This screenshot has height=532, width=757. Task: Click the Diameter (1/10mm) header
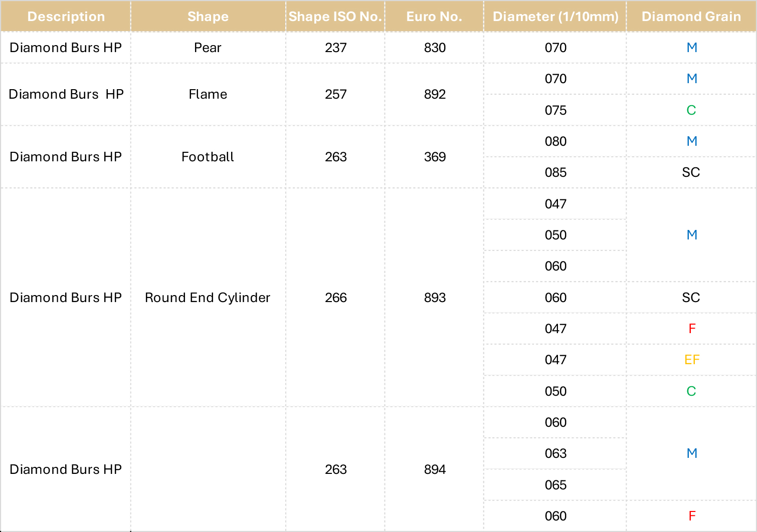coord(555,17)
